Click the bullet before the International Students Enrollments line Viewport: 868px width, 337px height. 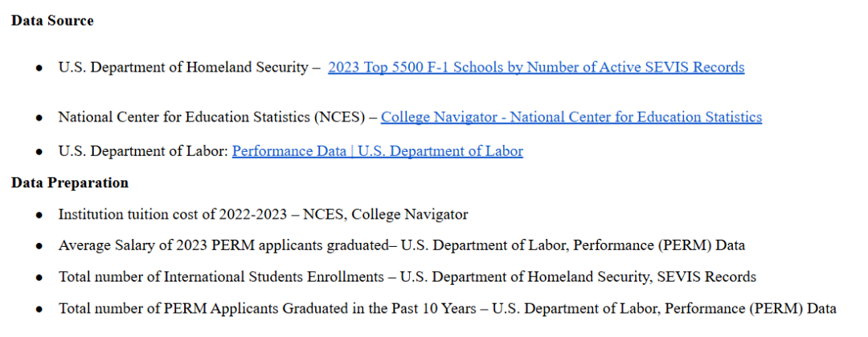coord(39,277)
